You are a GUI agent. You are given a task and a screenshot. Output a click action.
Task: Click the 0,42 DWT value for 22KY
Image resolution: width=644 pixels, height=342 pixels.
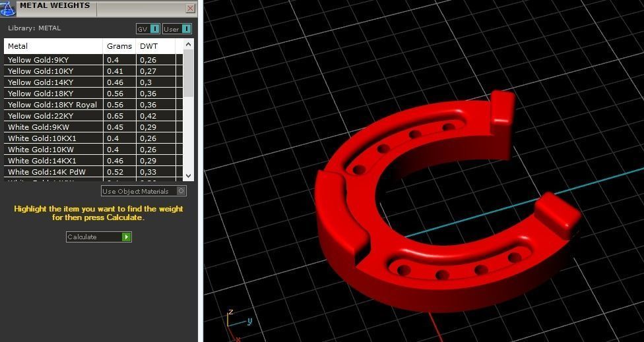click(148, 116)
